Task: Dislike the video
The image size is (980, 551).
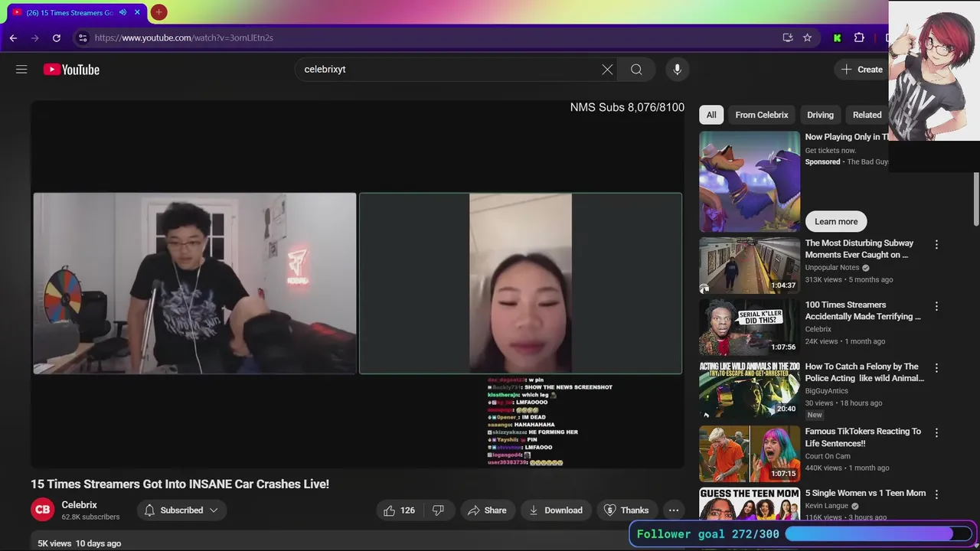Action: 439,510
